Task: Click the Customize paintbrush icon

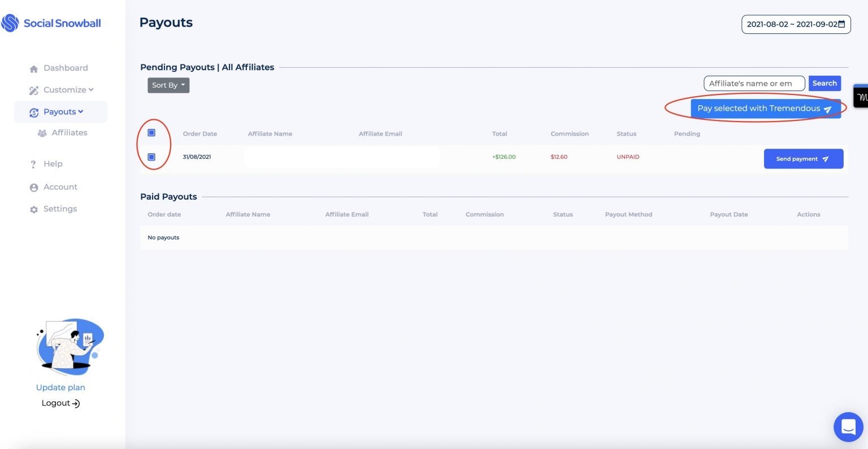Action: 34,90
